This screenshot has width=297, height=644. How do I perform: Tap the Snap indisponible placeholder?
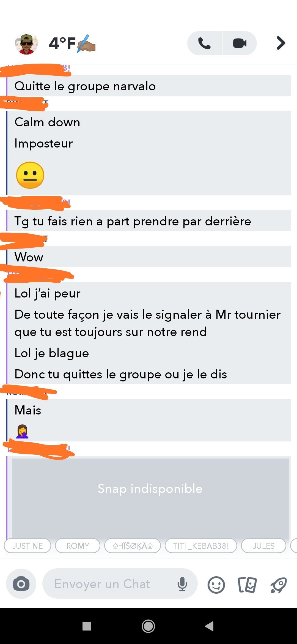point(150,489)
